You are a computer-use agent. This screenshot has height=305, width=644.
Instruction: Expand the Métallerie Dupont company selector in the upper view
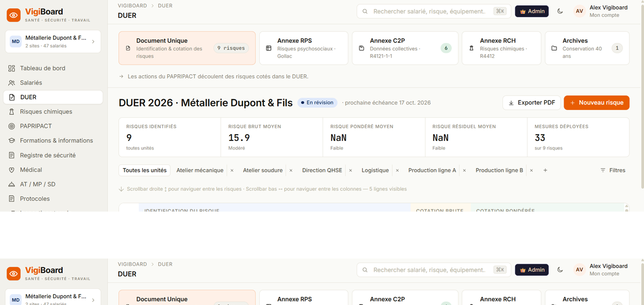(x=53, y=41)
